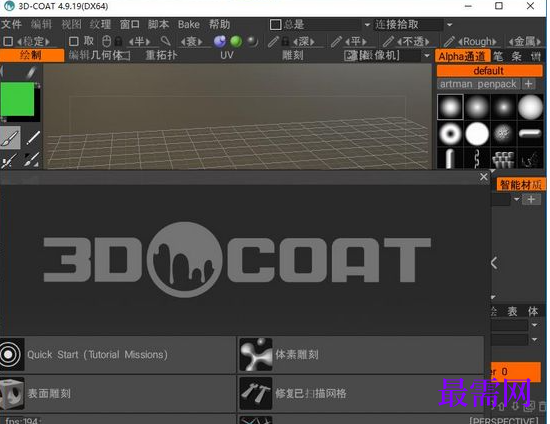This screenshot has width=550, height=424.
Task: Click the green sphere shading icon
Action: coord(236,41)
